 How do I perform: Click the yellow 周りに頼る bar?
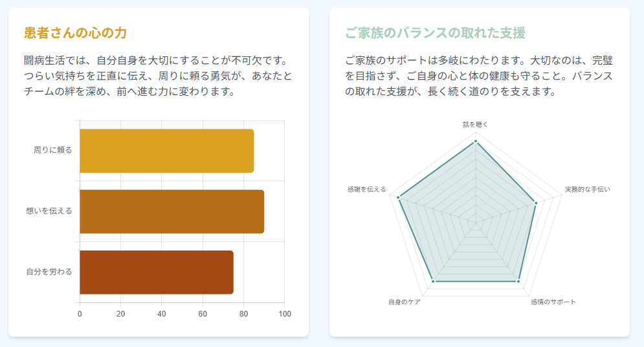(166, 151)
